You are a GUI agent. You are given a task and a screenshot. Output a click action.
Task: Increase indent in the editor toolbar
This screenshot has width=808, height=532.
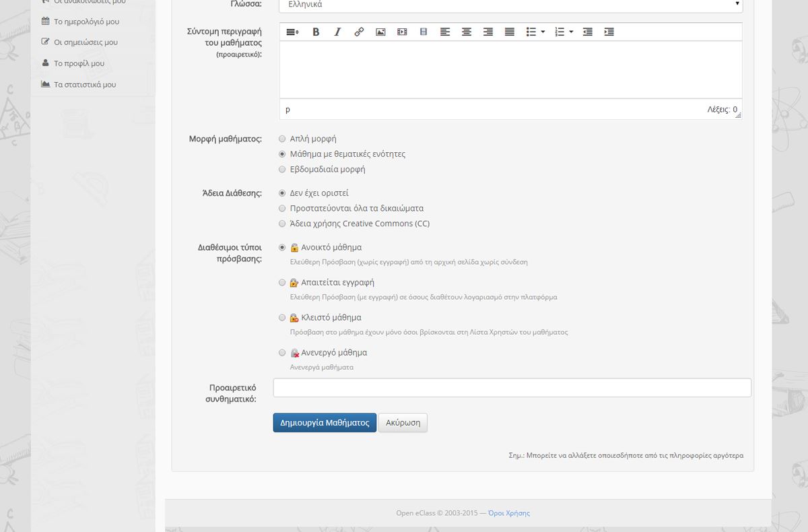(x=609, y=32)
